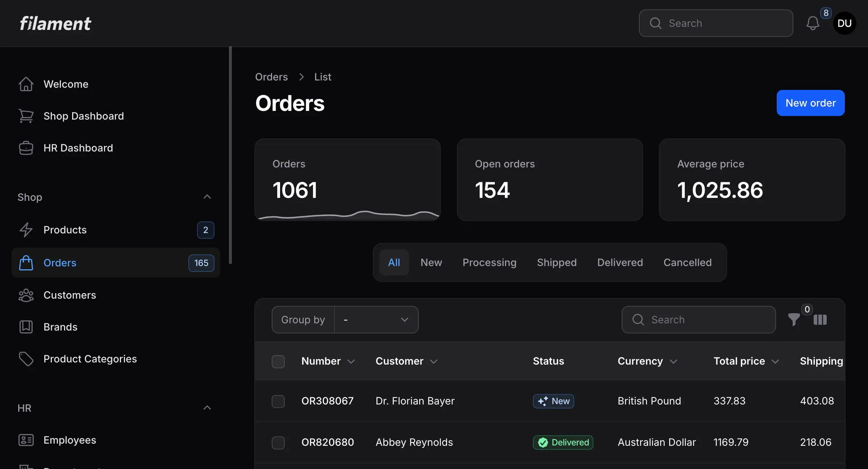Screen dimensions: 868x469
Task: Open the Customers people icon
Action: coord(26,295)
